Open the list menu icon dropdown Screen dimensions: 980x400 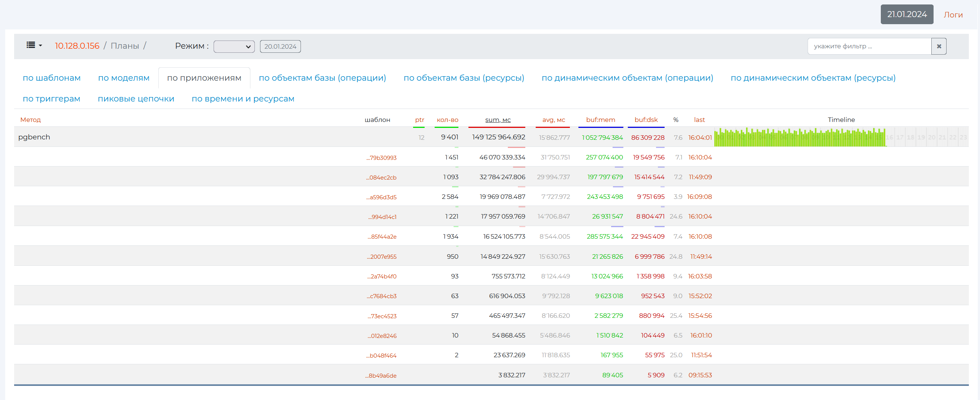coord(34,46)
